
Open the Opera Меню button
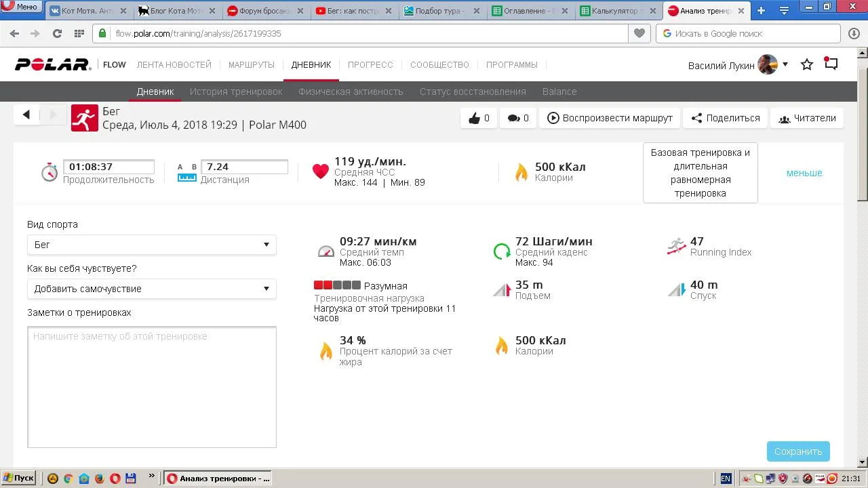[x=20, y=7]
